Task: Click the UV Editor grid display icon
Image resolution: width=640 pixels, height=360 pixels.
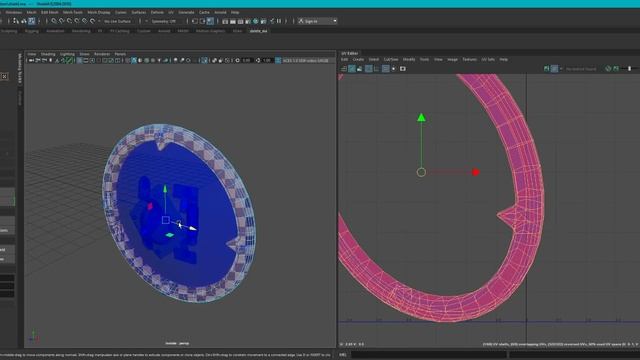Action: 385,69
